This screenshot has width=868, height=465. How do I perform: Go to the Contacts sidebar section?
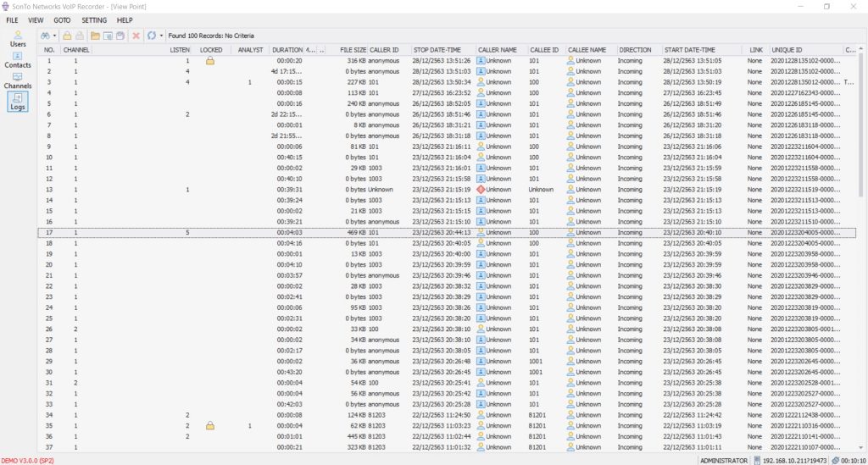click(x=18, y=59)
